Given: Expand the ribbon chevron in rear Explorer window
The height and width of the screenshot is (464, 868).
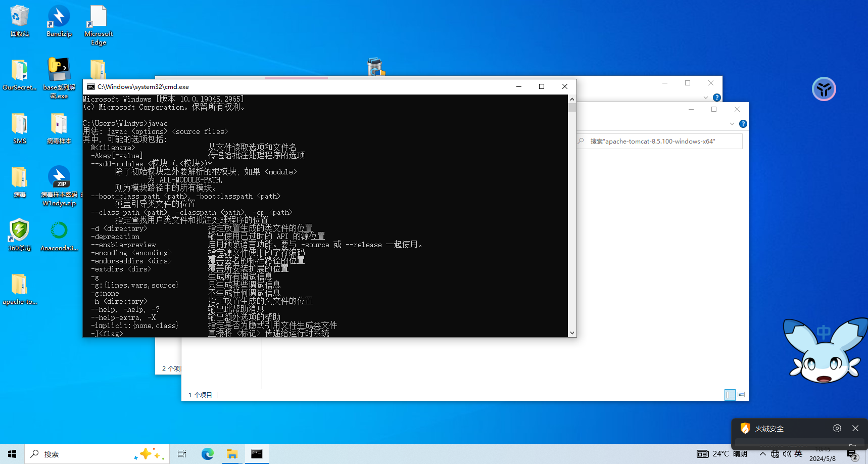Looking at the screenshot, I should (x=705, y=98).
